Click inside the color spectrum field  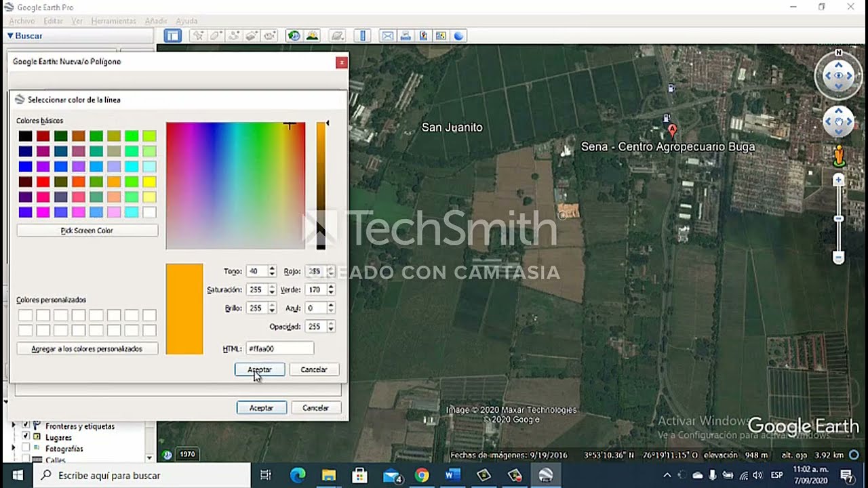pyautogui.click(x=235, y=186)
